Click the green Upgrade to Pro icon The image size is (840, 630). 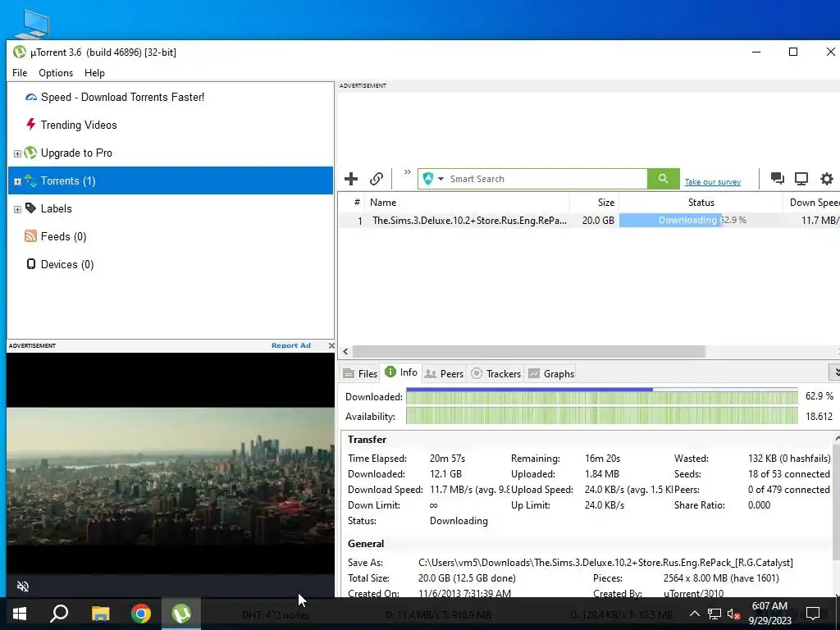(30, 153)
